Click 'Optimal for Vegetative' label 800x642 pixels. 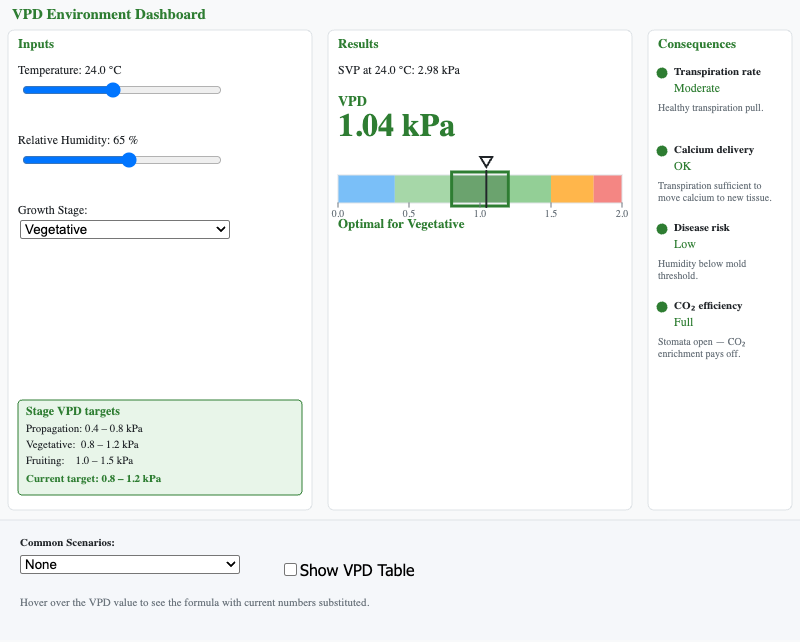coord(401,224)
